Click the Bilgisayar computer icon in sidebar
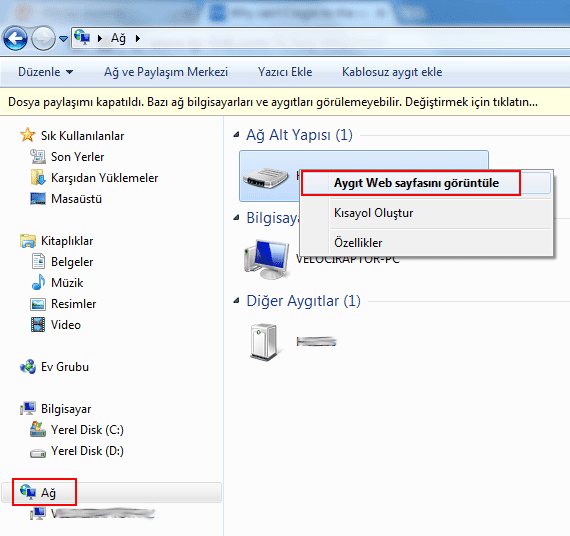Screen dimensions: 570x536 28,408
